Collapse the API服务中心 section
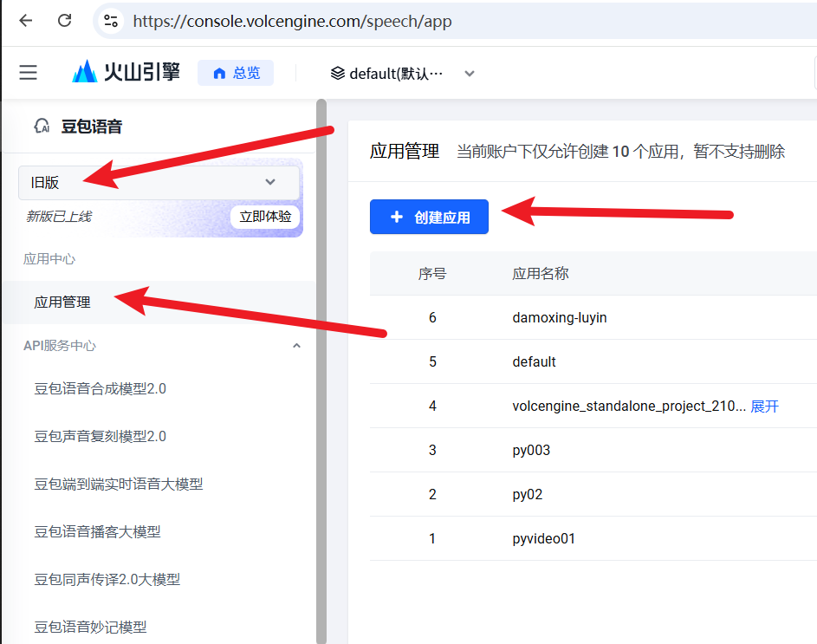817x644 pixels. pos(296,346)
